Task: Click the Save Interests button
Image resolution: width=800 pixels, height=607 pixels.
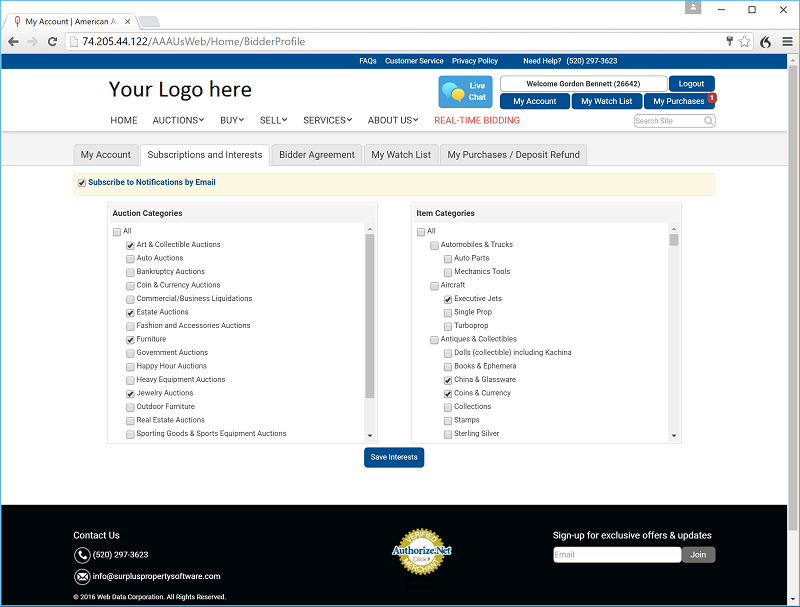Action: 394,458
